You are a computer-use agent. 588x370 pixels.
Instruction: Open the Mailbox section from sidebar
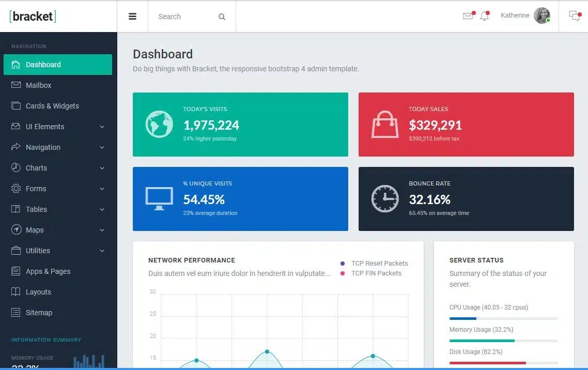(38, 85)
